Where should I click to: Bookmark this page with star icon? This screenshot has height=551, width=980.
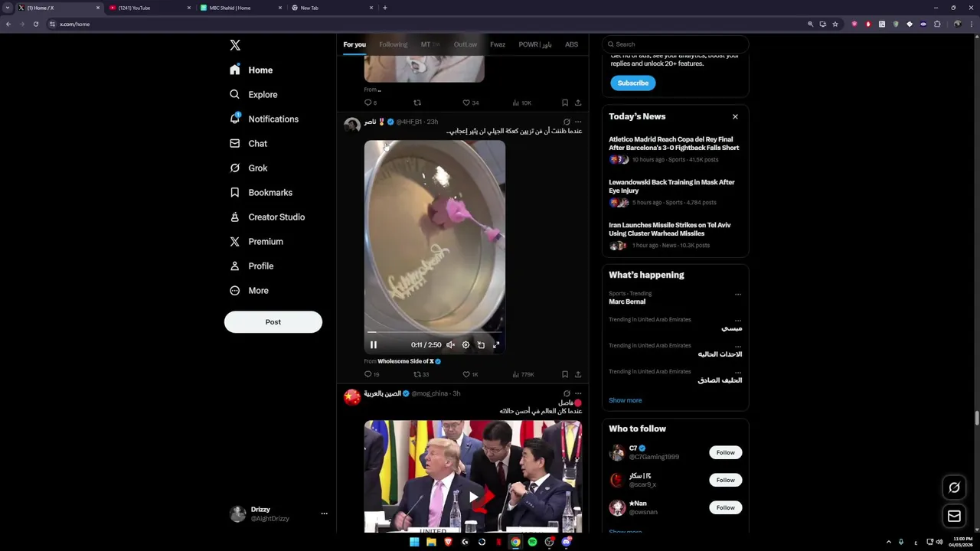[835, 24]
